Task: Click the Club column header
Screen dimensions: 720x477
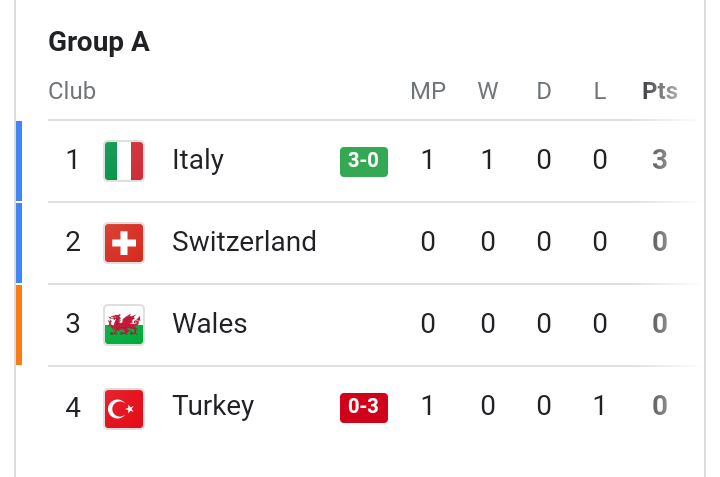Action: 72,91
